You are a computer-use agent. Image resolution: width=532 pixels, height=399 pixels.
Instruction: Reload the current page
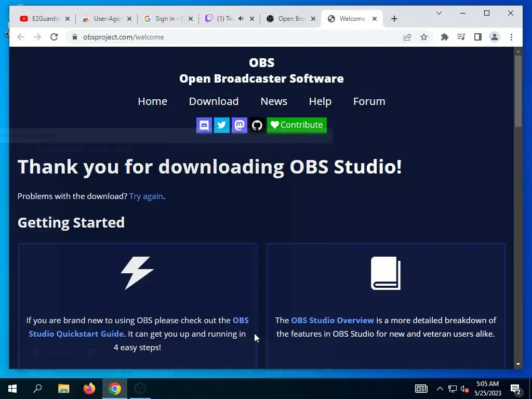(x=54, y=37)
